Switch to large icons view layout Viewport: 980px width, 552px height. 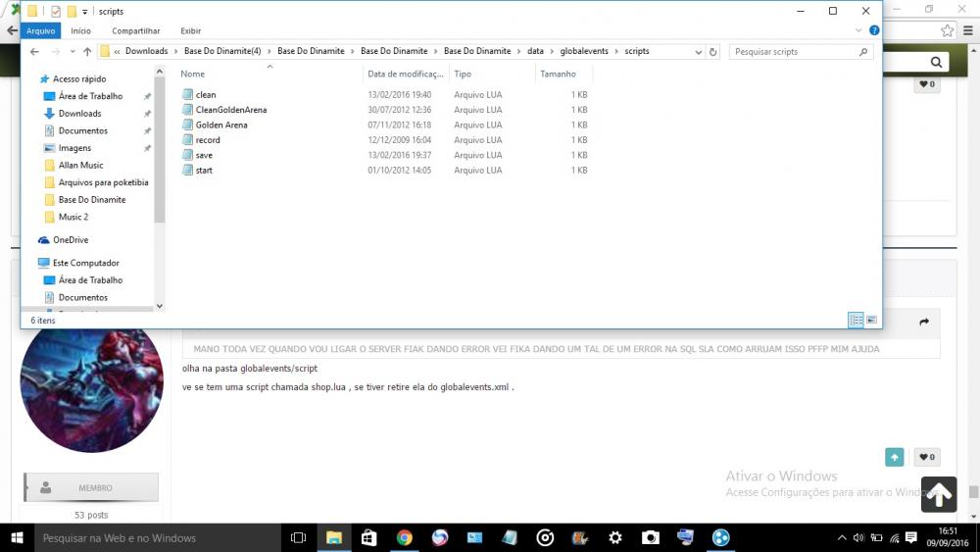point(871,320)
